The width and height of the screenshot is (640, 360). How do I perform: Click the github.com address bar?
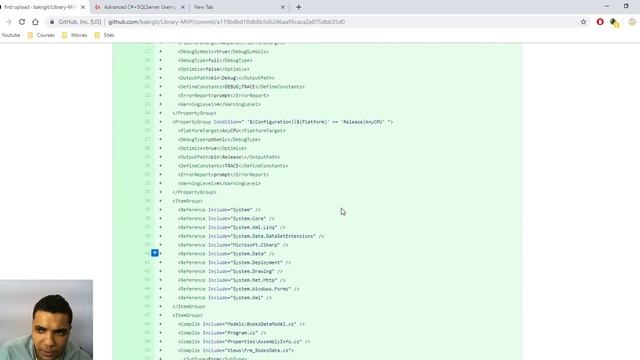(x=227, y=22)
